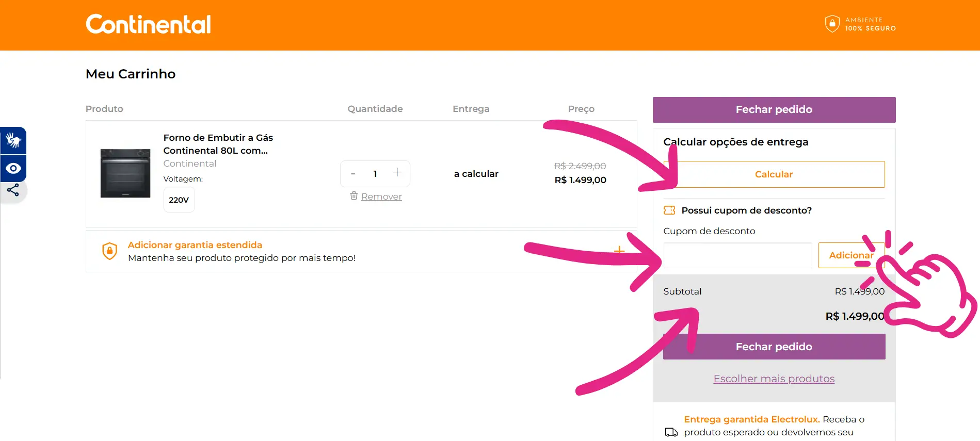Click Adicionar to apply the coupon
Image resolution: width=980 pixels, height=441 pixels.
[852, 255]
